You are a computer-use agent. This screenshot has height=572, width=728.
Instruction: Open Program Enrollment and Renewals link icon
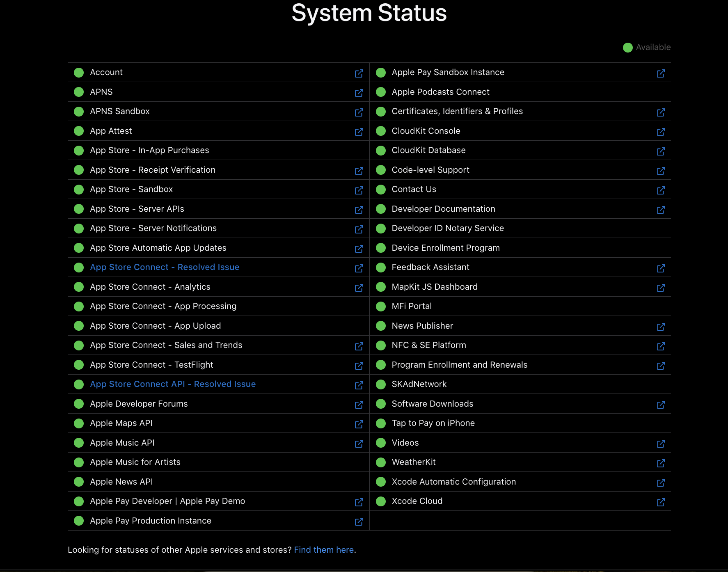661,366
